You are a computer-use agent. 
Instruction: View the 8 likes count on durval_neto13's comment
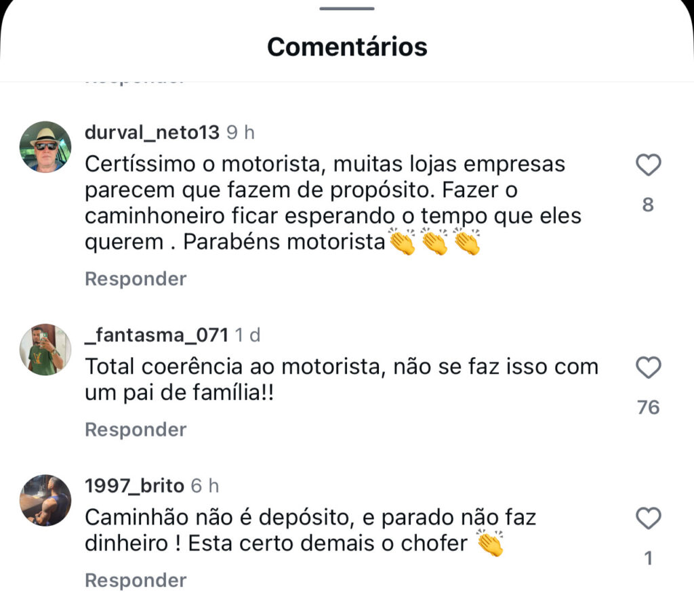pos(649,205)
